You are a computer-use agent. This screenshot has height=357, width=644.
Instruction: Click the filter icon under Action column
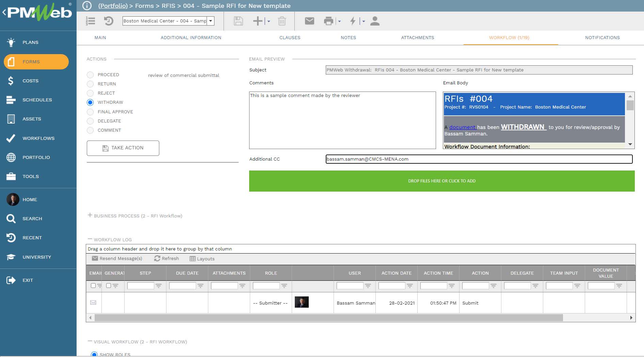[x=494, y=286]
